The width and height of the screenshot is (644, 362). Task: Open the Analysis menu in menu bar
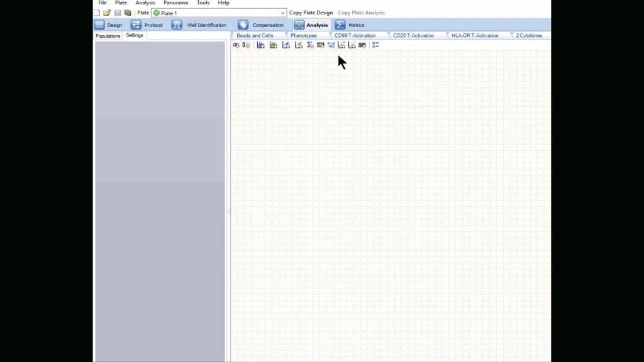coord(145,3)
